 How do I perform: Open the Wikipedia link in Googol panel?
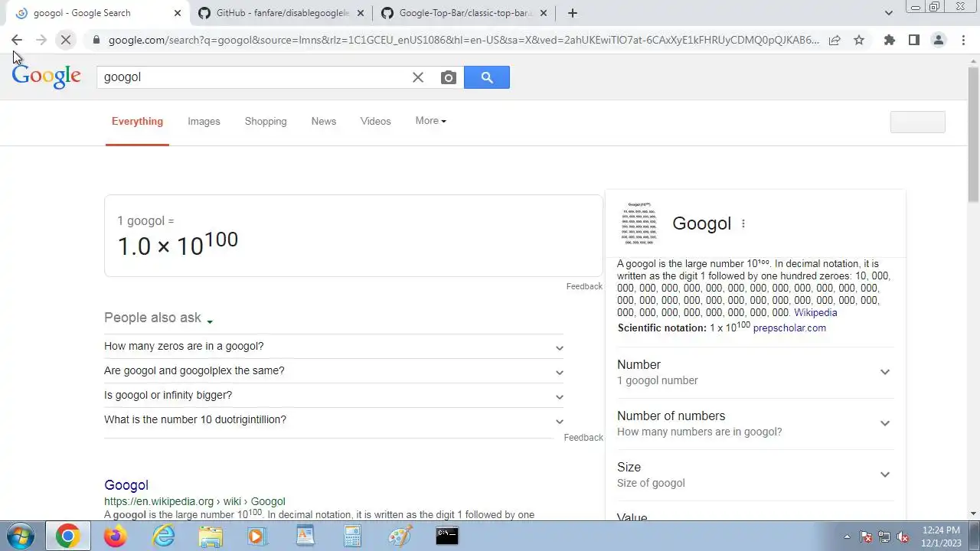(815, 313)
